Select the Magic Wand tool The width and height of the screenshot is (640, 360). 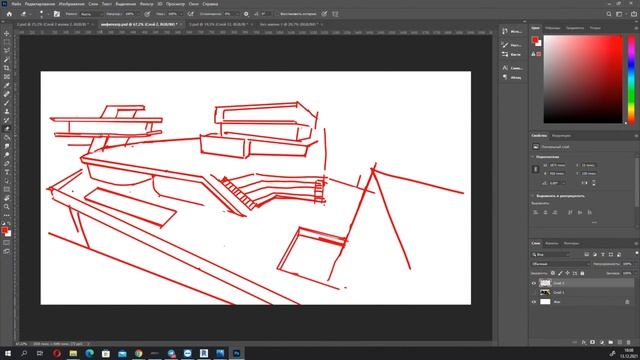tap(7, 59)
